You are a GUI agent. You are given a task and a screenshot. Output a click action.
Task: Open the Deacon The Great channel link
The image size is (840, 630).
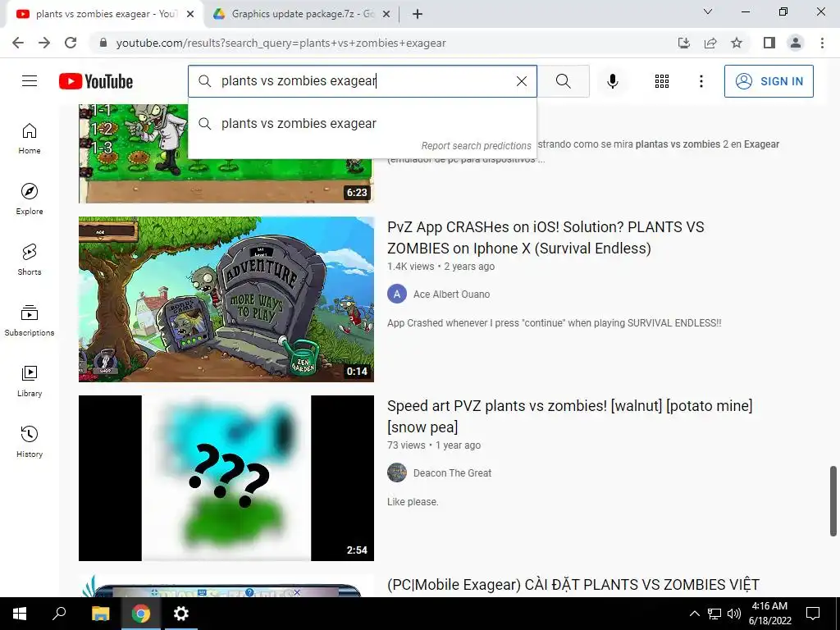[x=452, y=473]
